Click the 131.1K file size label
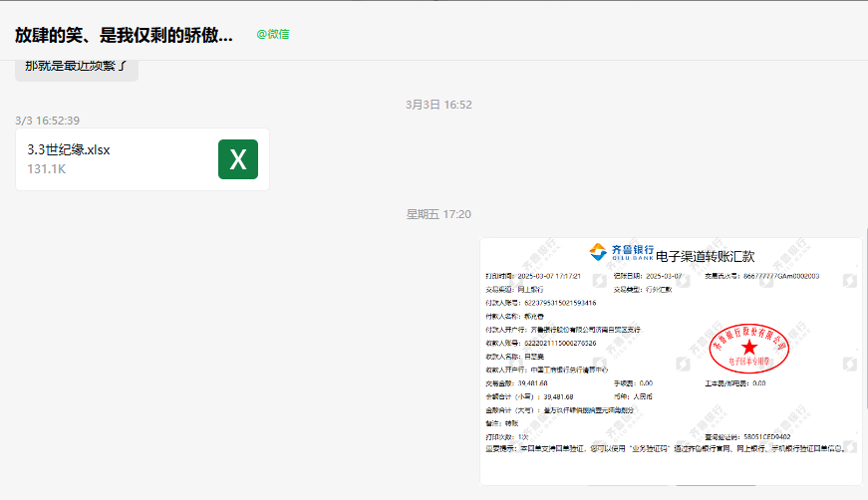 [47, 169]
